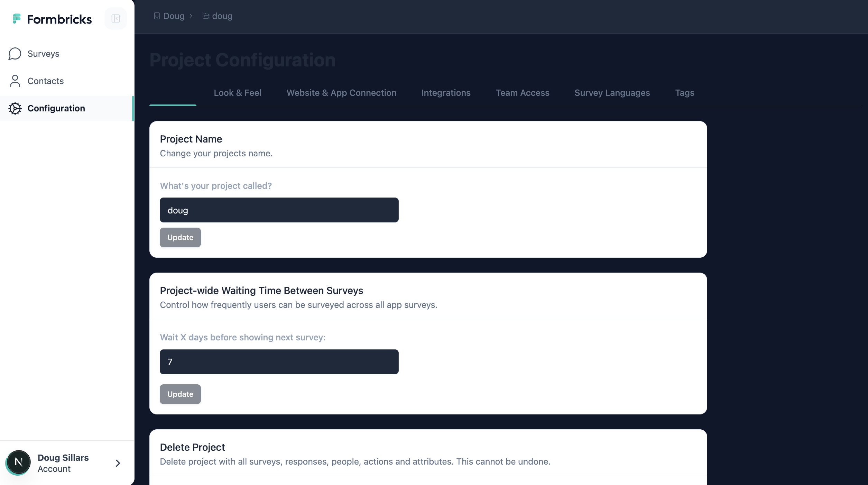
Task: Click the Formbricks logo icon
Action: tap(16, 19)
